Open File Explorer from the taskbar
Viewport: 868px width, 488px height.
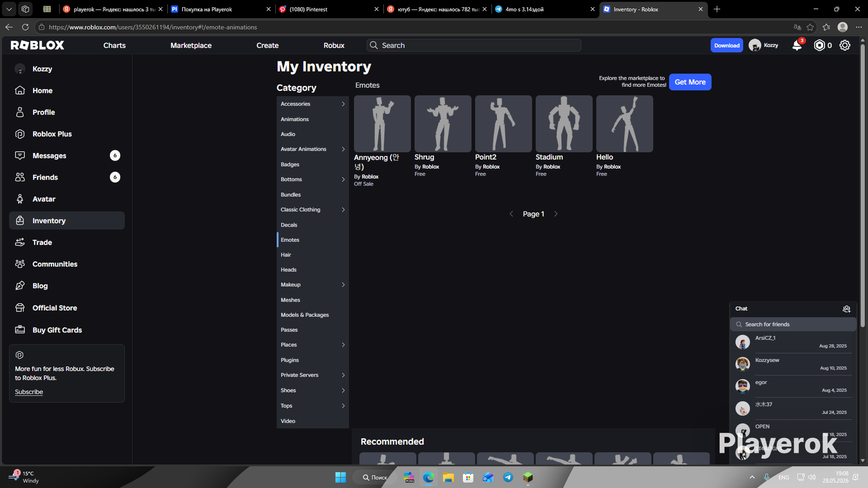pyautogui.click(x=448, y=477)
